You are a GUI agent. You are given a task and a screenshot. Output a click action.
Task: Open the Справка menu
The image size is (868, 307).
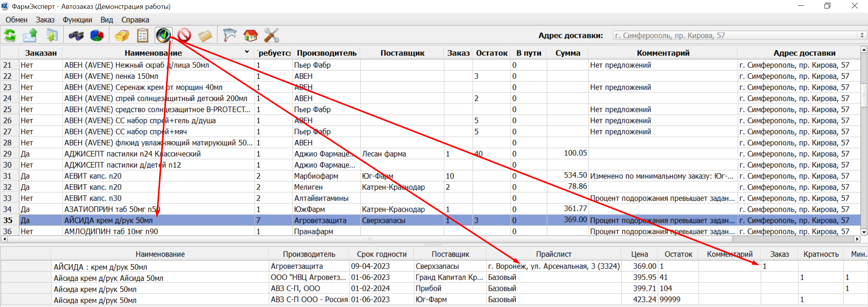coord(135,20)
